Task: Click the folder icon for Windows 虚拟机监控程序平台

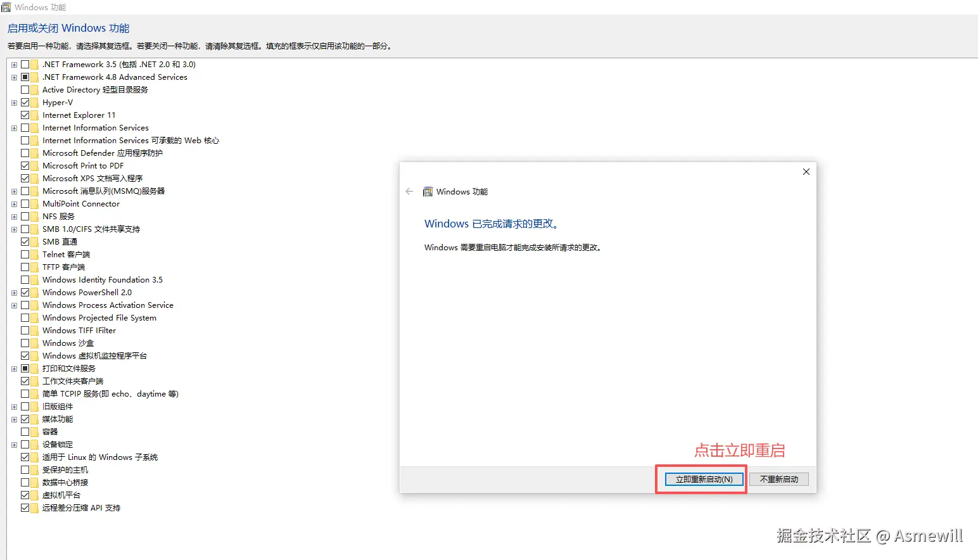Action: coord(34,356)
